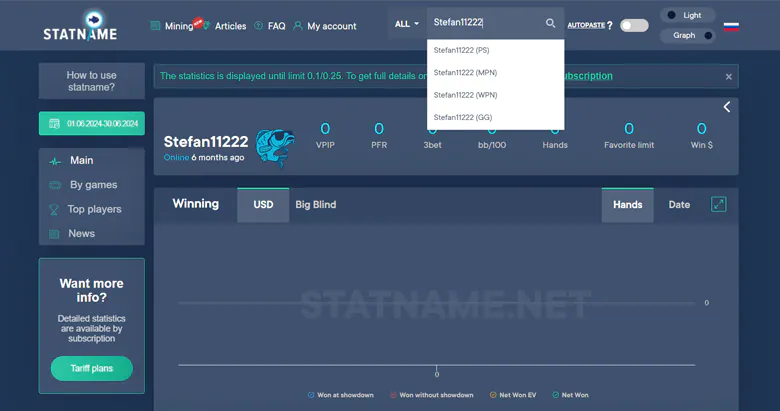This screenshot has width=780, height=411.
Task: Toggle Won without showdown legend series
Action: click(432, 395)
